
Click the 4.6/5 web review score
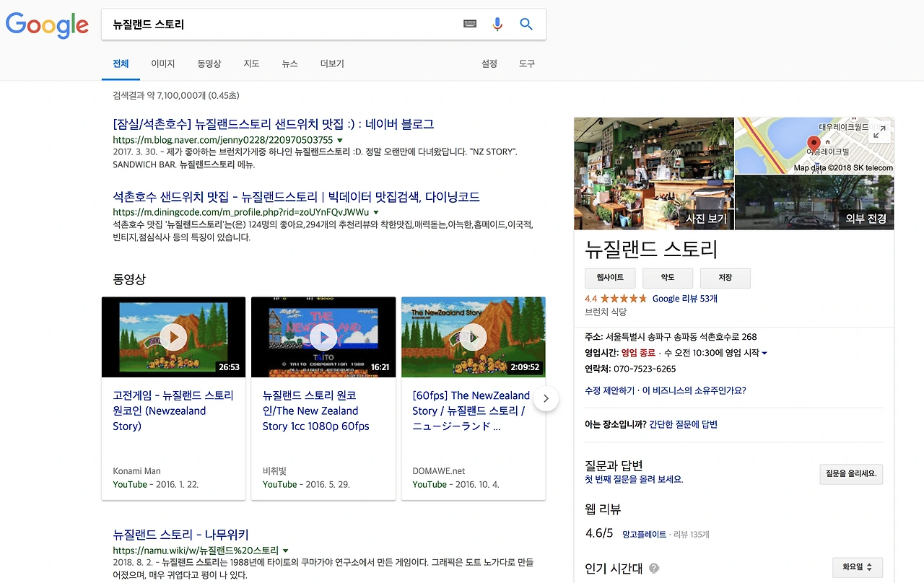tap(599, 534)
